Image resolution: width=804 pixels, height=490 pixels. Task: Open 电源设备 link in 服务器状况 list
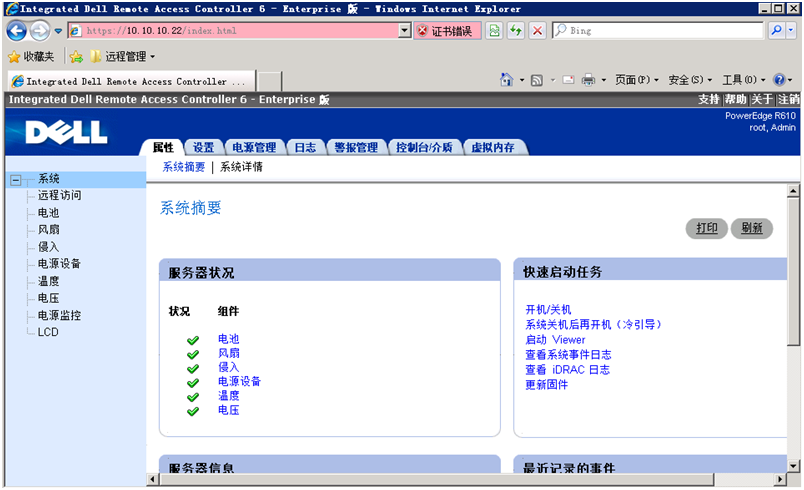[x=239, y=381]
